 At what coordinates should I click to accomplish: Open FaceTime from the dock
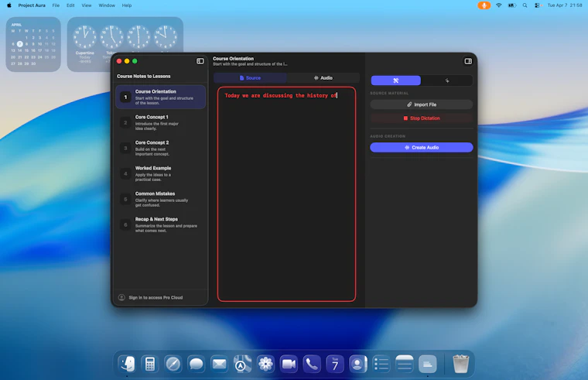(289, 364)
